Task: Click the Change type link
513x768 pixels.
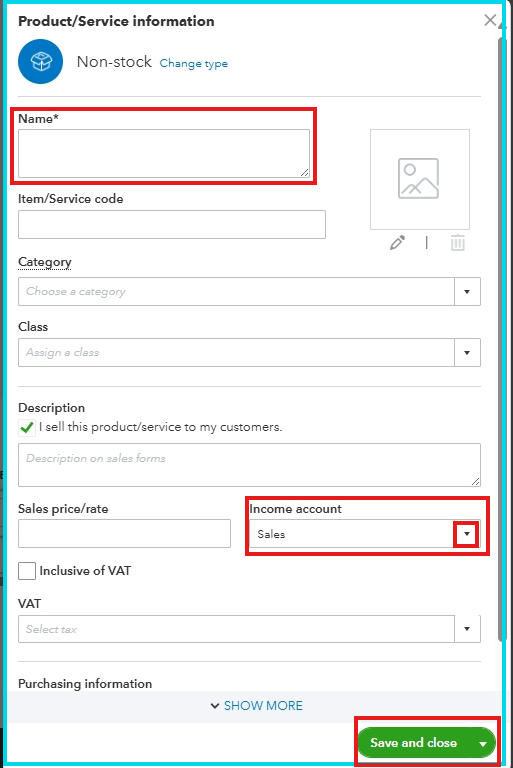Action: point(194,63)
